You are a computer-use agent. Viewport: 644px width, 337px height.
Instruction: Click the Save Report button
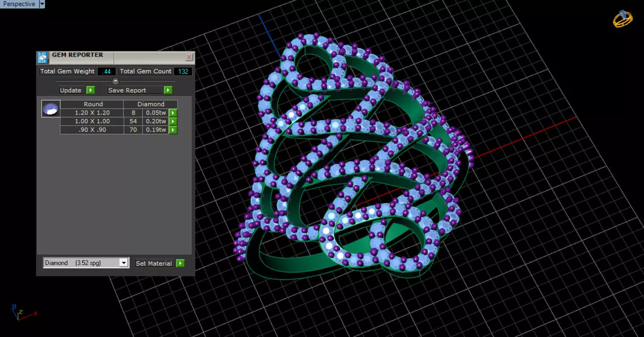point(135,90)
